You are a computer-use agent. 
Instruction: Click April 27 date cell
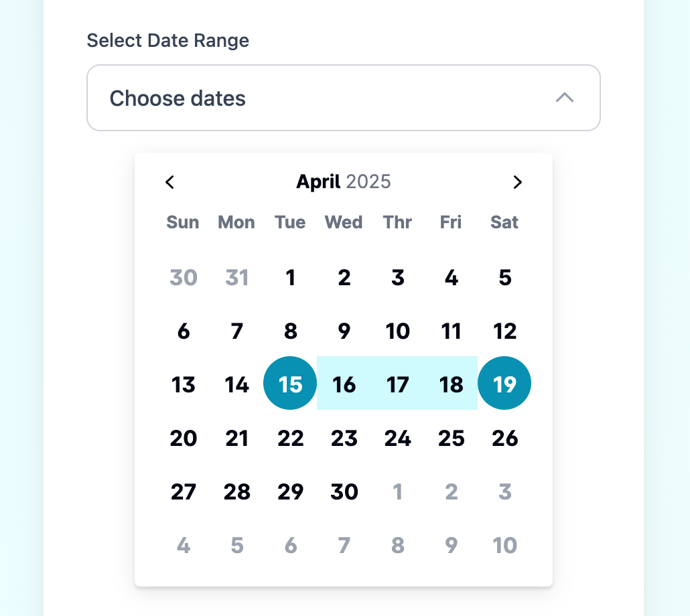(183, 491)
